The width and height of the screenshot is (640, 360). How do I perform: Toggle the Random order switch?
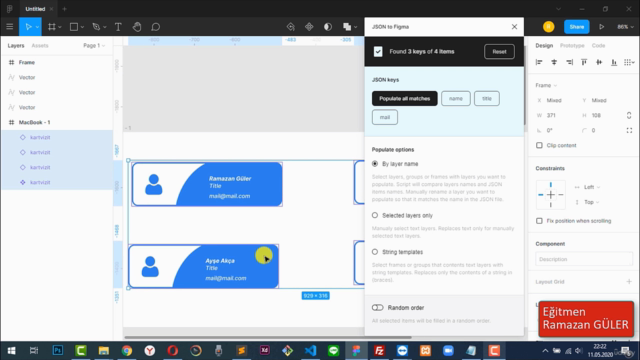[378, 307]
